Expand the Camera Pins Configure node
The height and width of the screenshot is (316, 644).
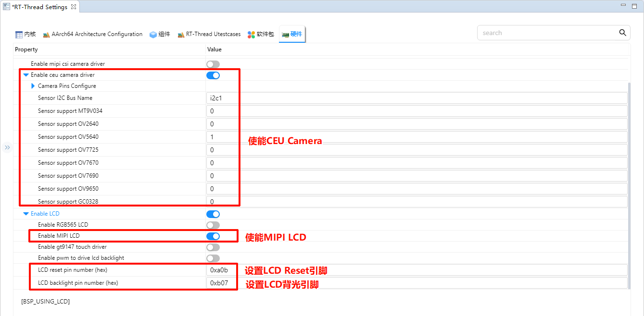point(33,86)
